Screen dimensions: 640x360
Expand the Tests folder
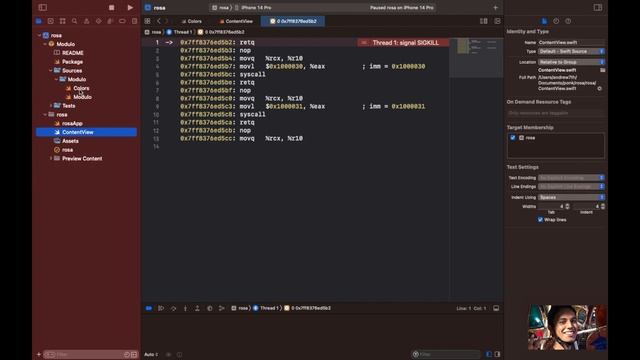point(51,106)
